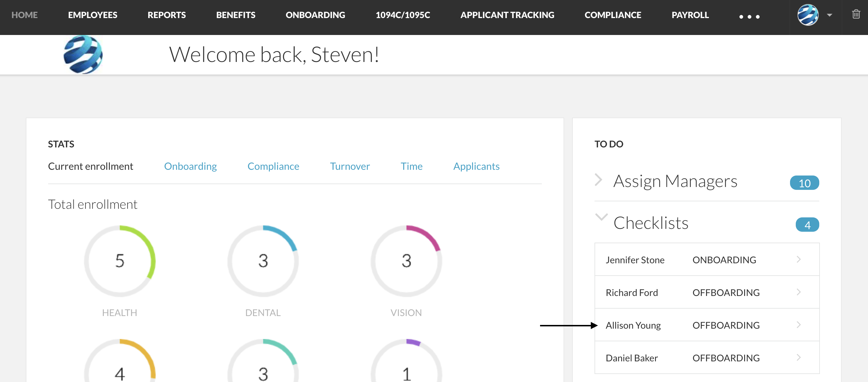
Task: Click the arrow on Richard Ford row
Action: click(799, 292)
